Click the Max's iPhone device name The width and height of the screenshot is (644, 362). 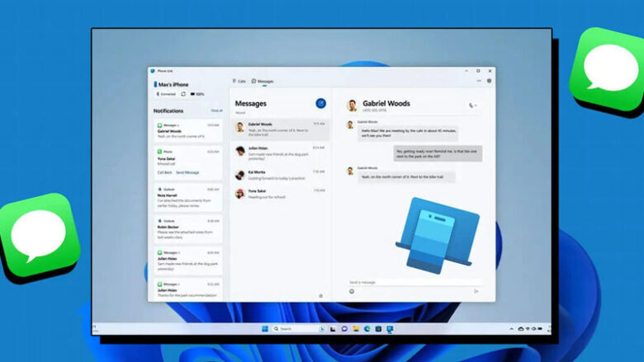[173, 84]
